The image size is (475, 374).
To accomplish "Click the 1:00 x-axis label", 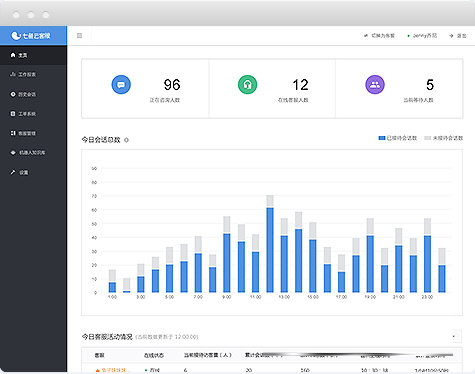I will click(x=112, y=297).
